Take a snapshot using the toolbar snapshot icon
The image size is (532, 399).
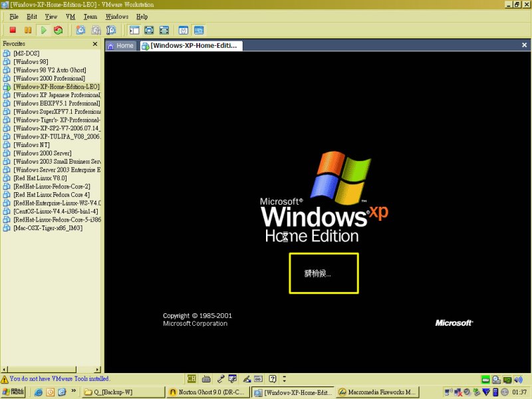pyautogui.click(x=80, y=30)
